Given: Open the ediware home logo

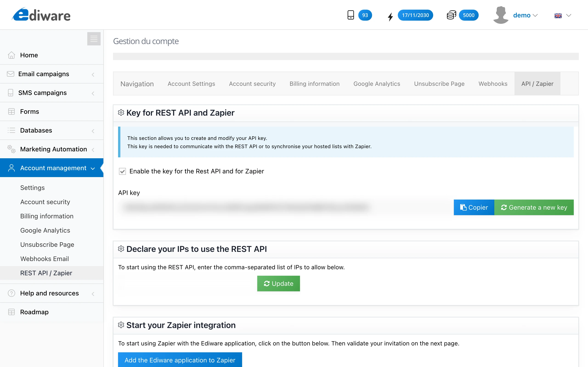Looking at the screenshot, I should point(41,14).
